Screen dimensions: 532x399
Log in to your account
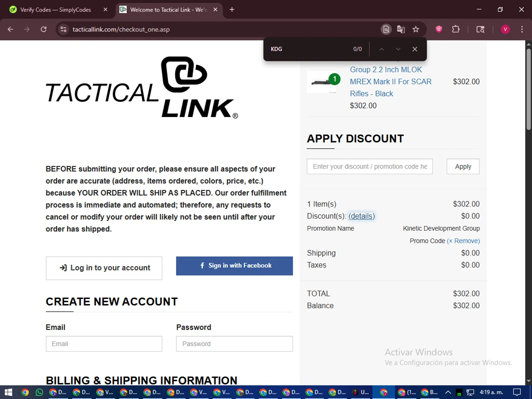(104, 268)
